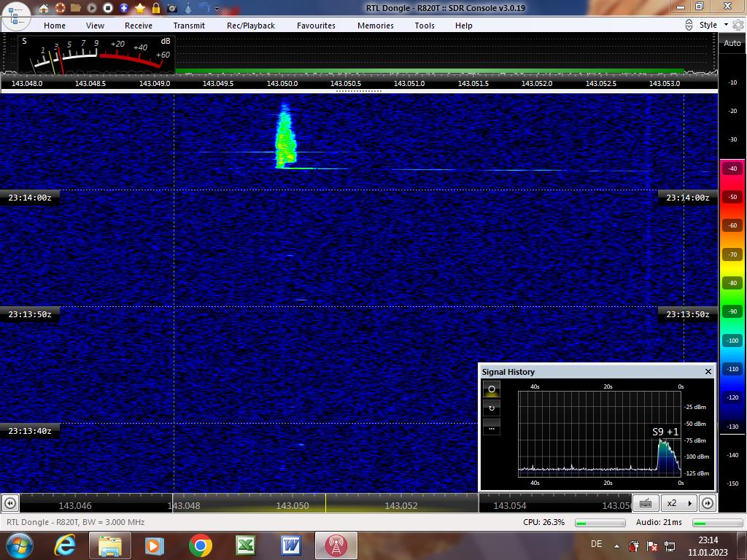This screenshot has height=560, width=747.
Task: Open the Favourites ribbon tab
Action: (316, 26)
